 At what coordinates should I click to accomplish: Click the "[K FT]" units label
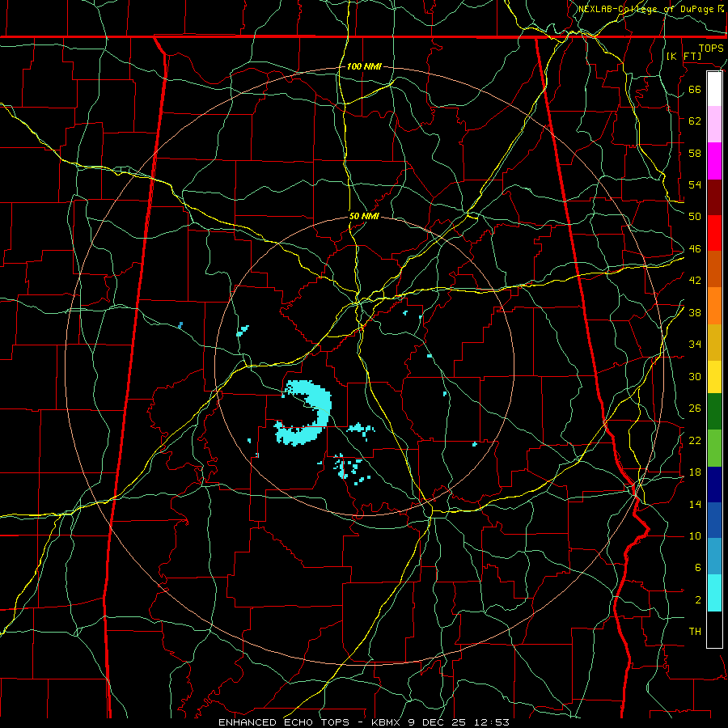[684, 57]
